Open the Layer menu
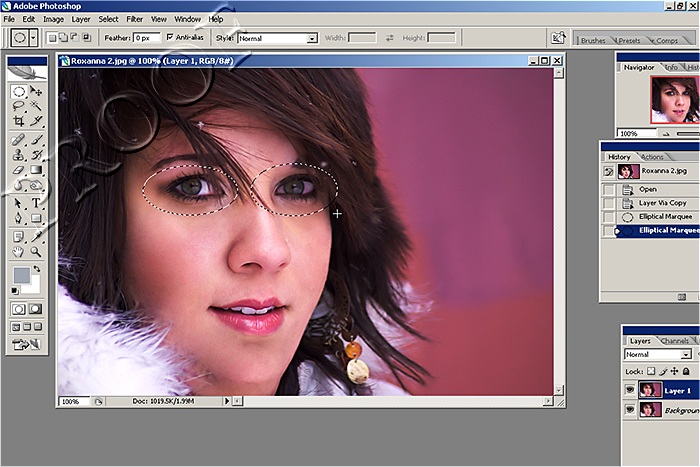Screen dimensions: 700x467 pyautogui.click(x=81, y=19)
